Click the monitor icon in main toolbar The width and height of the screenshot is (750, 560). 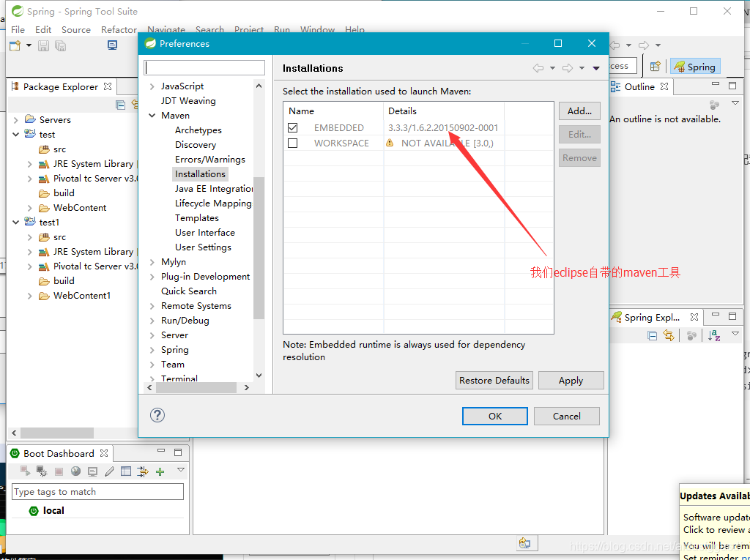(x=112, y=45)
